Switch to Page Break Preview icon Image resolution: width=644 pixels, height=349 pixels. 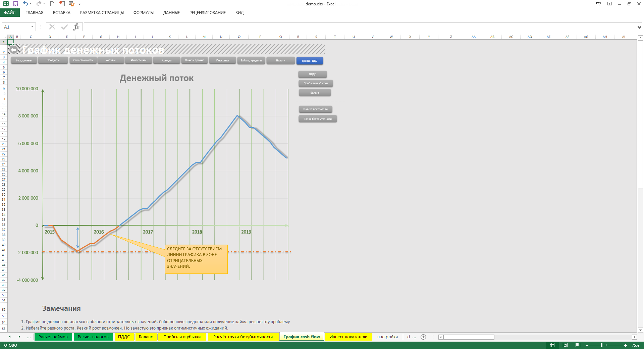pyautogui.click(x=578, y=345)
